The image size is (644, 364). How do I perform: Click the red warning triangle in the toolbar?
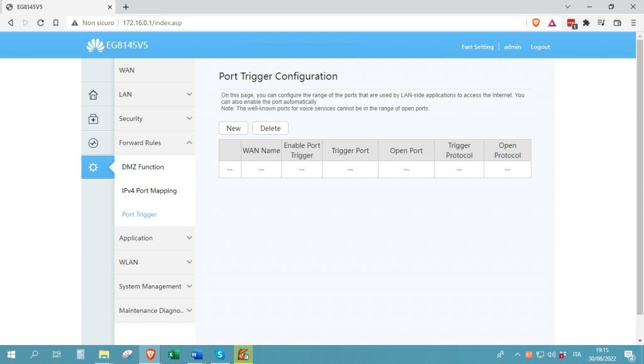[552, 22]
